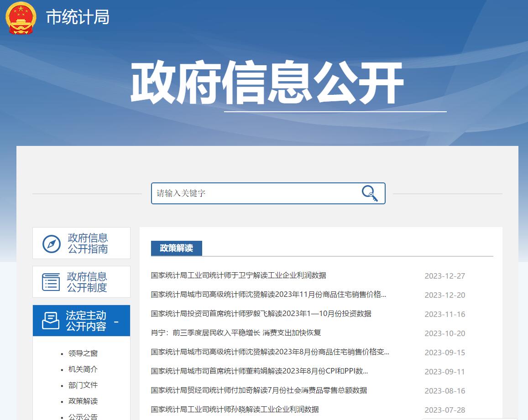Open 董莉娟 CPI和PPI article link
The height and width of the screenshot is (420, 528).
click(259, 371)
